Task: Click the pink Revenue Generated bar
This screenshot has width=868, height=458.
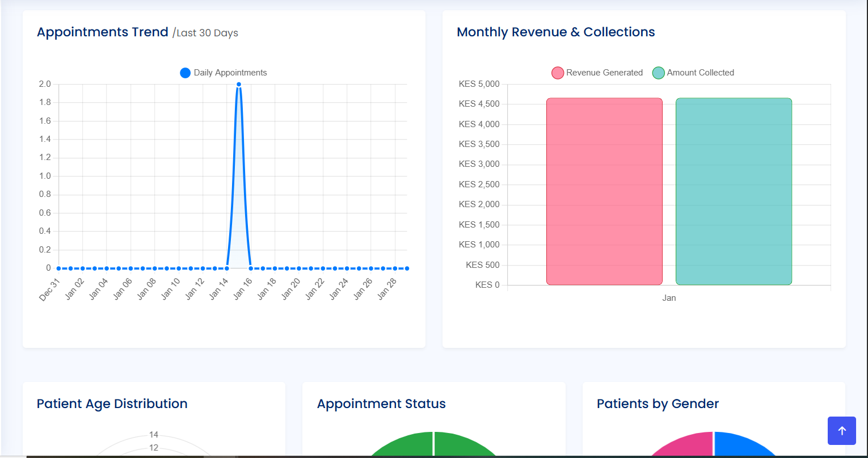Action: (x=604, y=191)
